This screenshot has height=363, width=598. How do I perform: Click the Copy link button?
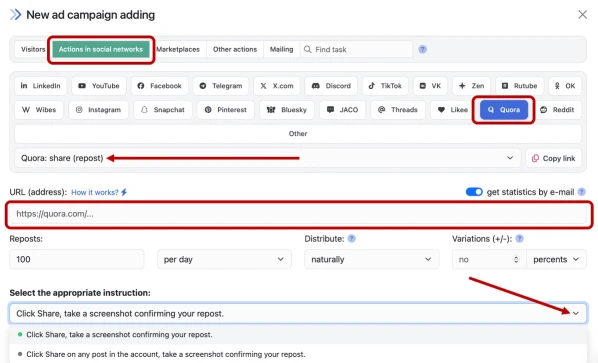coord(554,158)
